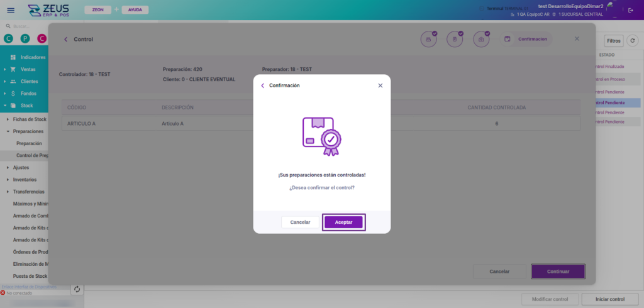The width and height of the screenshot is (644, 308).
Task: Go back using the Confirmación dialog's arrow
Action: pyautogui.click(x=263, y=85)
